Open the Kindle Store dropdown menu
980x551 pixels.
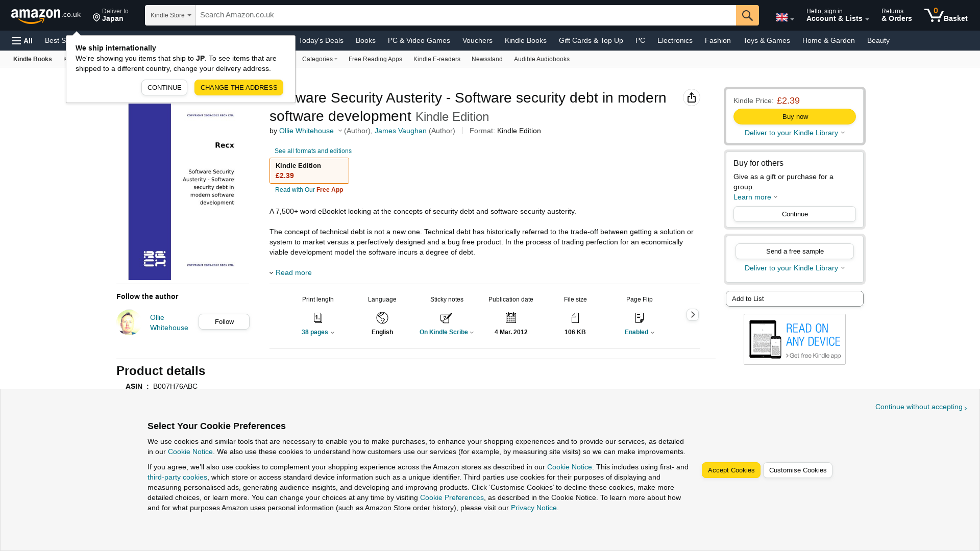[x=170, y=15]
